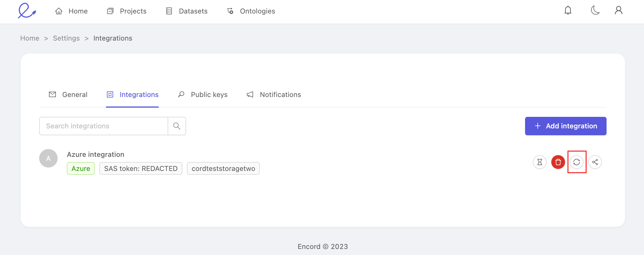This screenshot has height=255, width=644.
Task: Delete Azure integration via red trash icon
Action: point(558,162)
